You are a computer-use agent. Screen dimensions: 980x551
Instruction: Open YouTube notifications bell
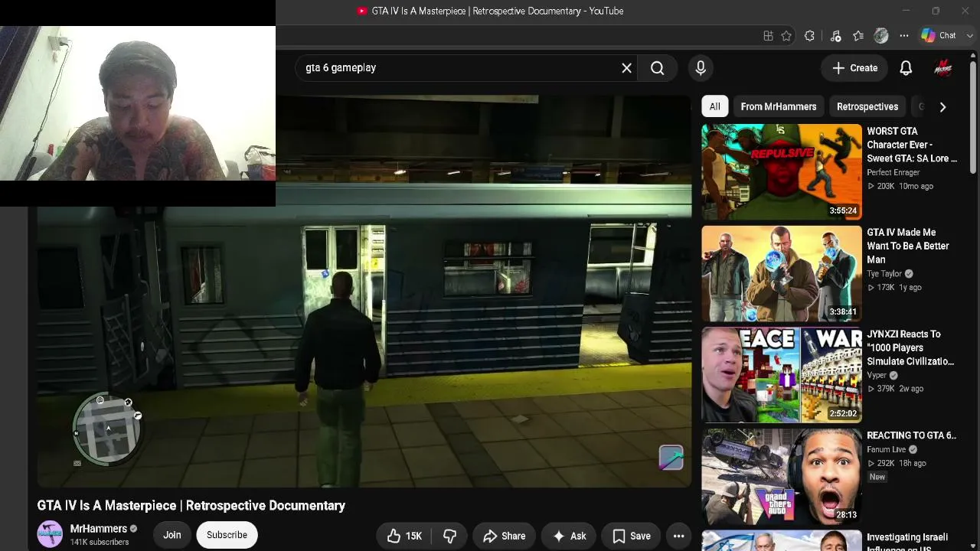click(906, 68)
